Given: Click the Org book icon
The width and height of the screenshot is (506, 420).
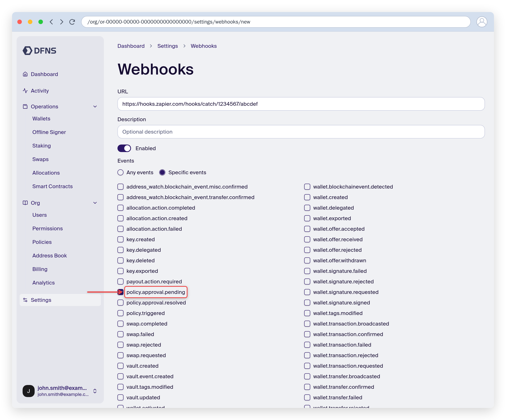Looking at the screenshot, I should click(x=25, y=203).
